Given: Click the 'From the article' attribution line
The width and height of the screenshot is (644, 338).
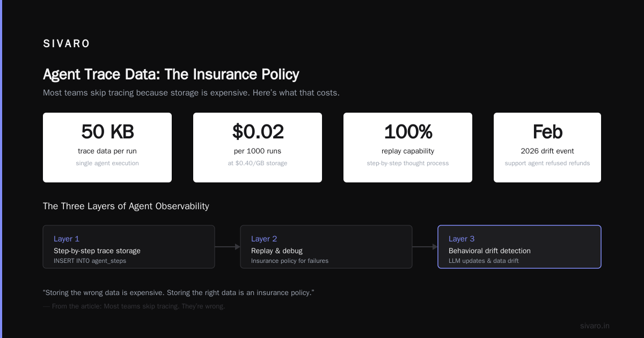Looking at the screenshot, I should click(134, 306).
